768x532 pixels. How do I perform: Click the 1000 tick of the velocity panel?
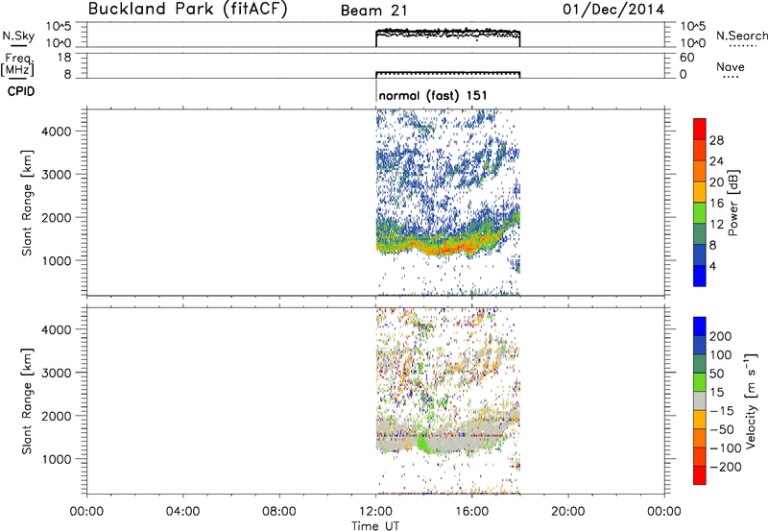(57, 459)
